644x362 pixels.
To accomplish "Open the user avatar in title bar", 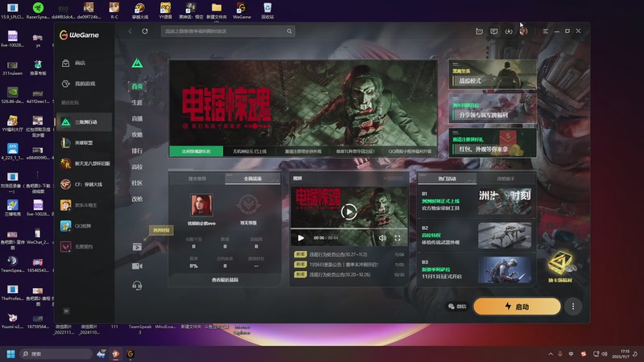I will tap(523, 31).
